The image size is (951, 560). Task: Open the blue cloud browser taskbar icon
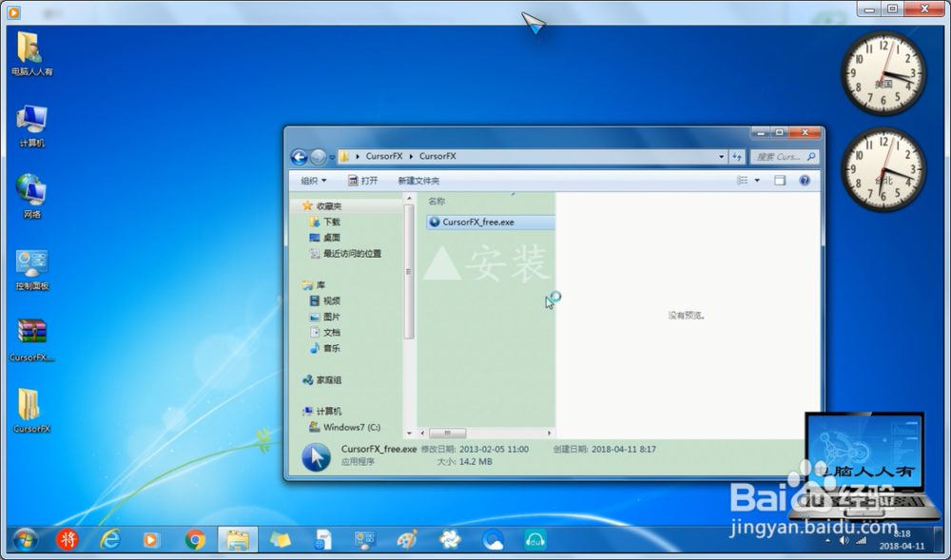point(493,539)
